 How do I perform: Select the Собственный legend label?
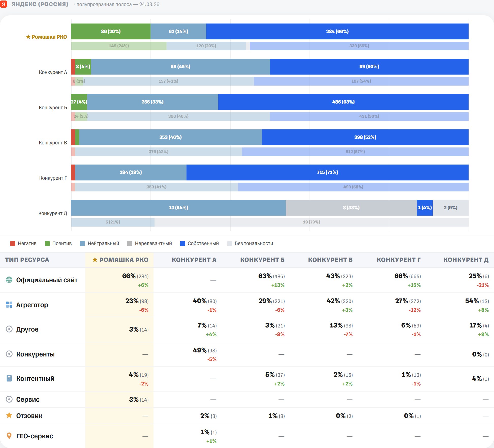point(203,244)
